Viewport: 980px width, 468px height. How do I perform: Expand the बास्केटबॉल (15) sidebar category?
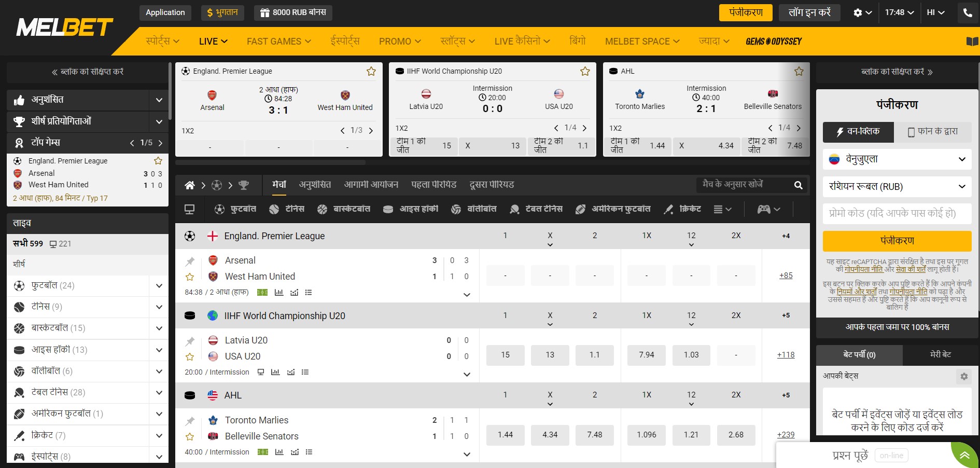159,328
